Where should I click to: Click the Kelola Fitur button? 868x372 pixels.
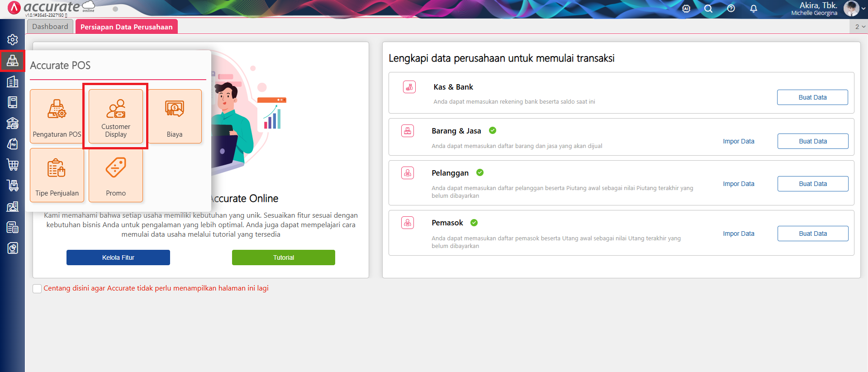[x=118, y=258]
